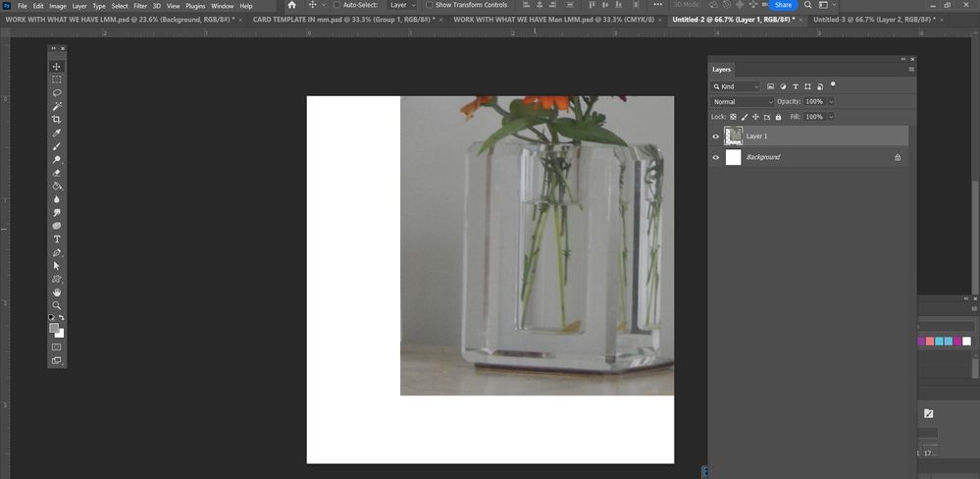Hide Layer 1 with eye icon
Viewport: 980px width, 479px height.
(716, 136)
